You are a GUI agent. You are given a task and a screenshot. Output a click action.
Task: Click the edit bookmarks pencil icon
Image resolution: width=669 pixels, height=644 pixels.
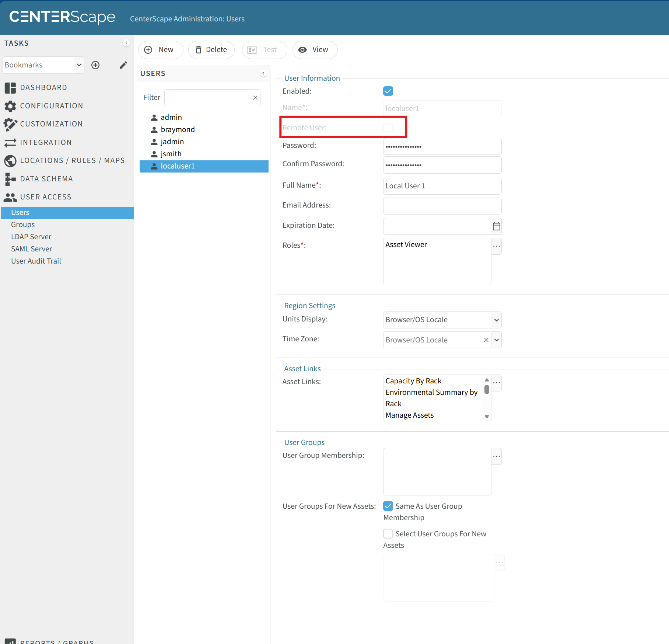pos(123,65)
